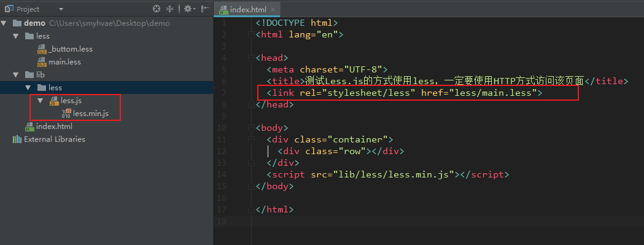
Task: Click the fold end marker at line 8
Action: click(251, 104)
